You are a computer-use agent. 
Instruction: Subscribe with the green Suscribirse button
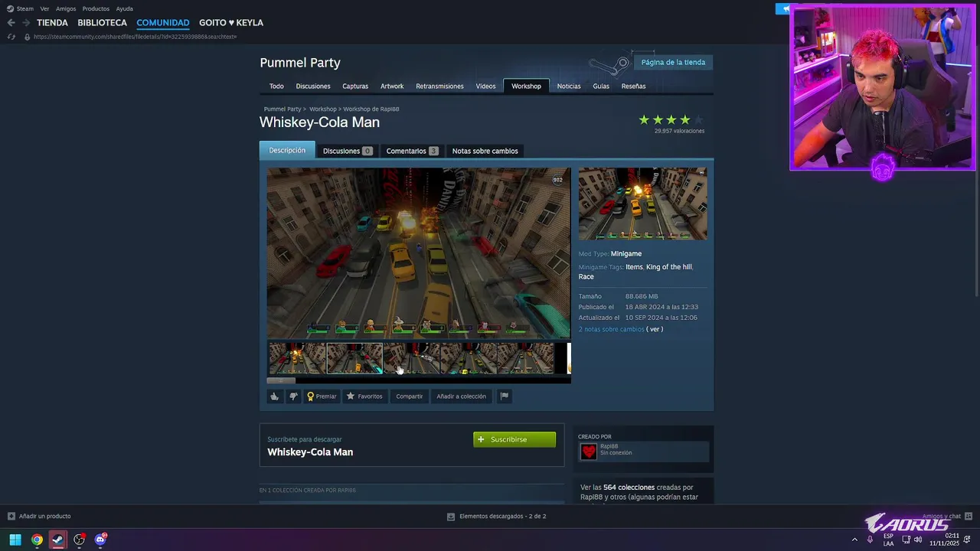[x=514, y=439]
